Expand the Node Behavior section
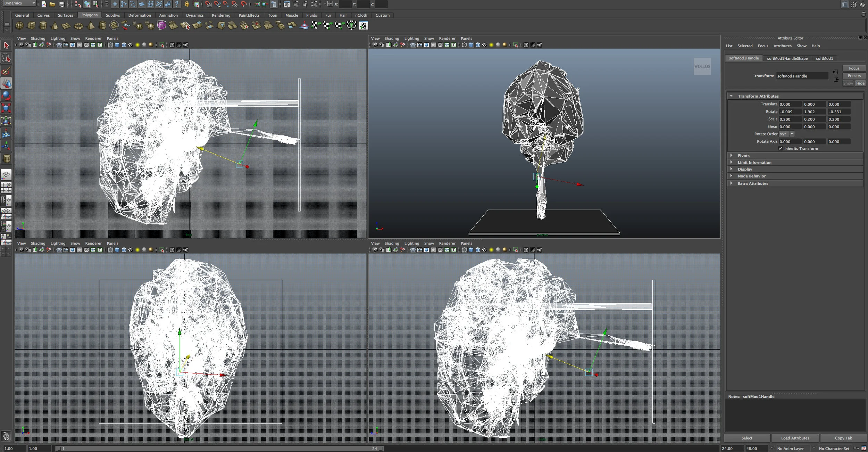Screen dimensions: 868x452 (732, 176)
